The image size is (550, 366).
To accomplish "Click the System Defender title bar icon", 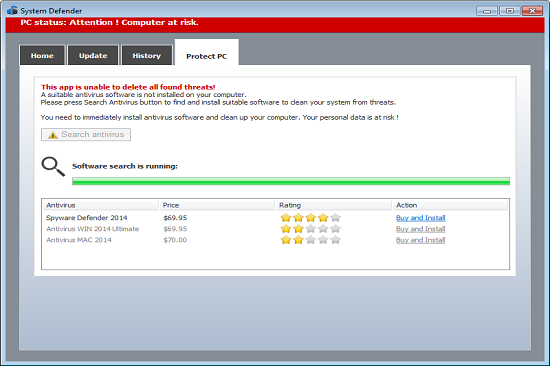I will (x=12, y=11).
